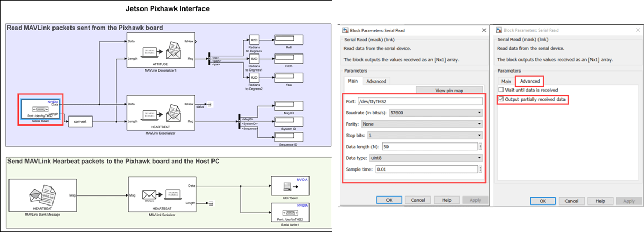Click Help in the right Serial Read dialog
The height and width of the screenshot is (232, 644).
pos(600,201)
